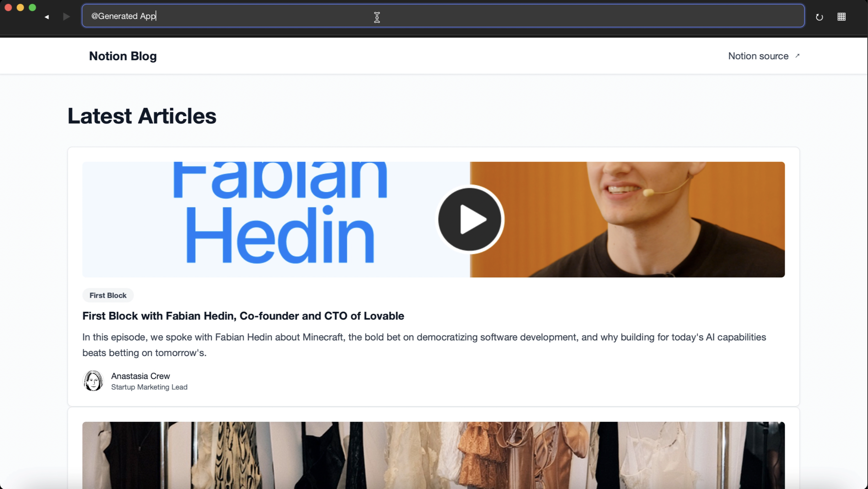Viewport: 868px width, 489px height.
Task: Reload the page with refresh icon
Action: (x=819, y=17)
